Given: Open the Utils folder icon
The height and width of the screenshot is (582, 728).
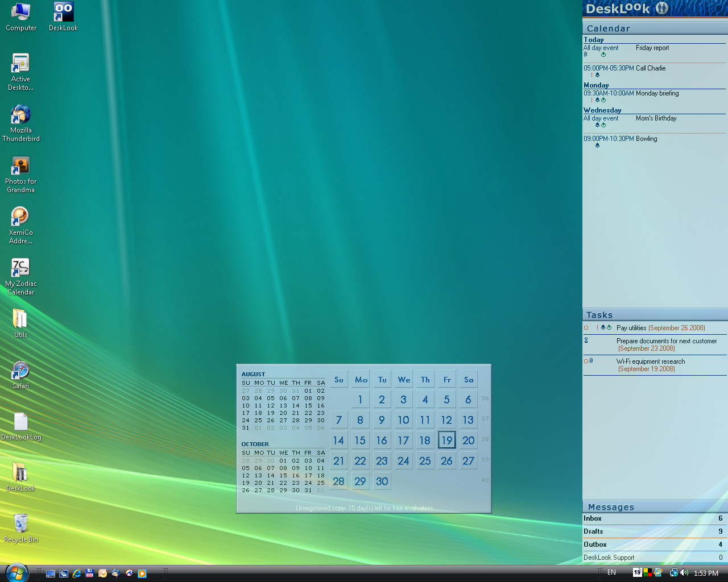Looking at the screenshot, I should [x=20, y=323].
